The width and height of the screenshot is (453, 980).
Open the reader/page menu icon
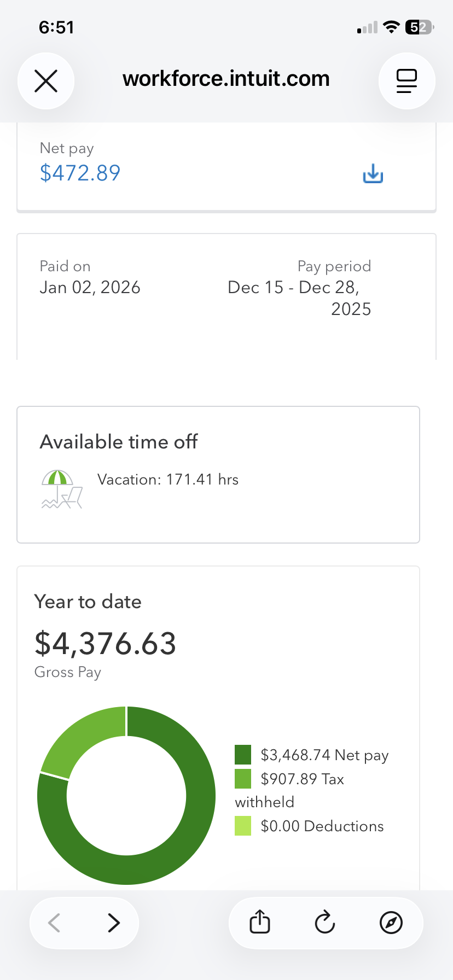tap(406, 81)
